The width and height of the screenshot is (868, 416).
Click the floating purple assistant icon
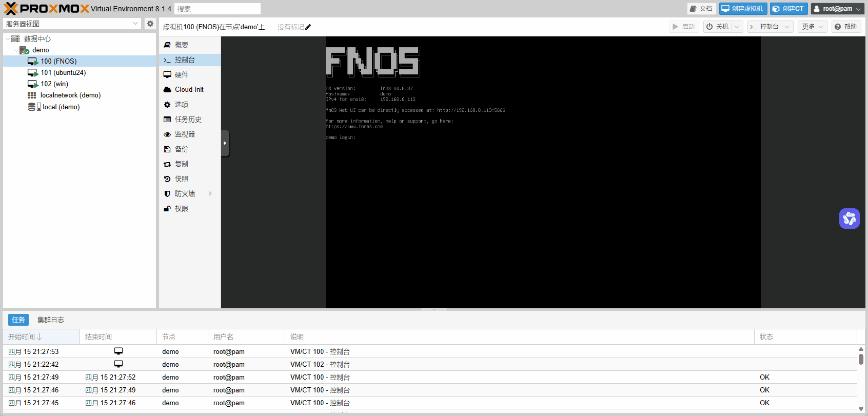850,219
